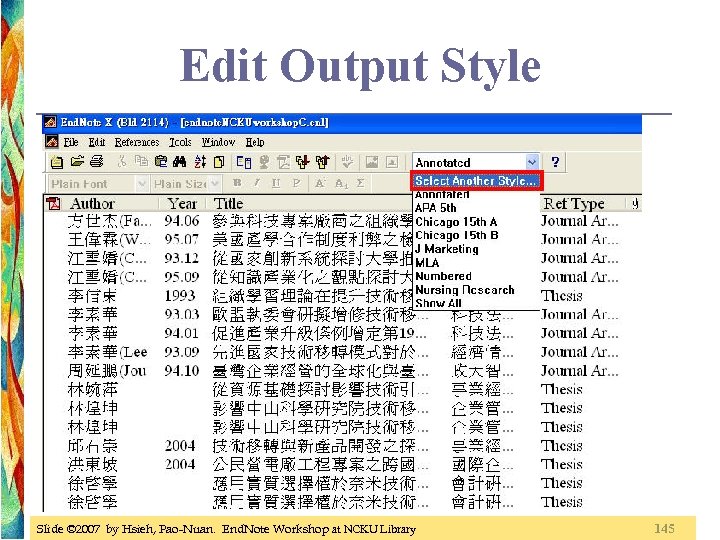
Task: Click the Sort A-Z icon
Action: click(200, 162)
